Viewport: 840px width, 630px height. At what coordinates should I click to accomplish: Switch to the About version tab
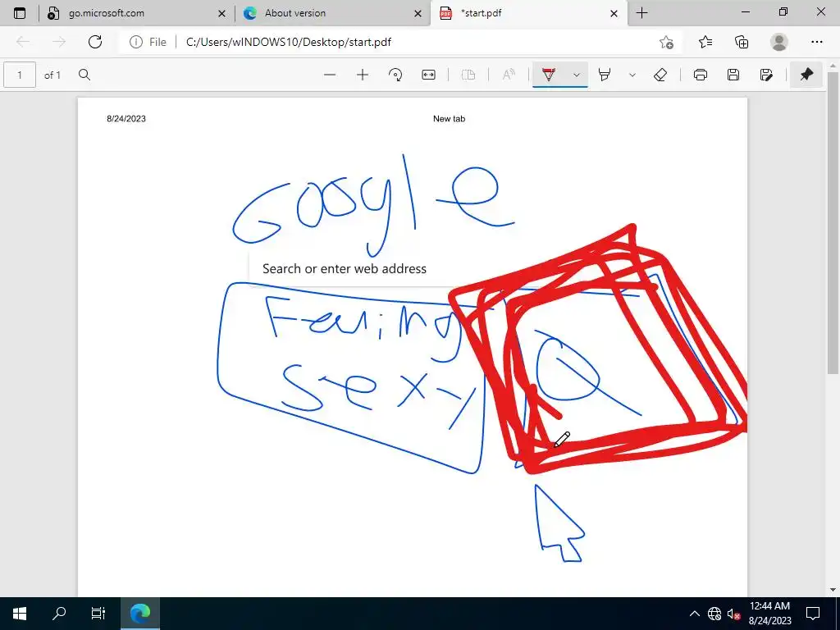click(x=333, y=13)
